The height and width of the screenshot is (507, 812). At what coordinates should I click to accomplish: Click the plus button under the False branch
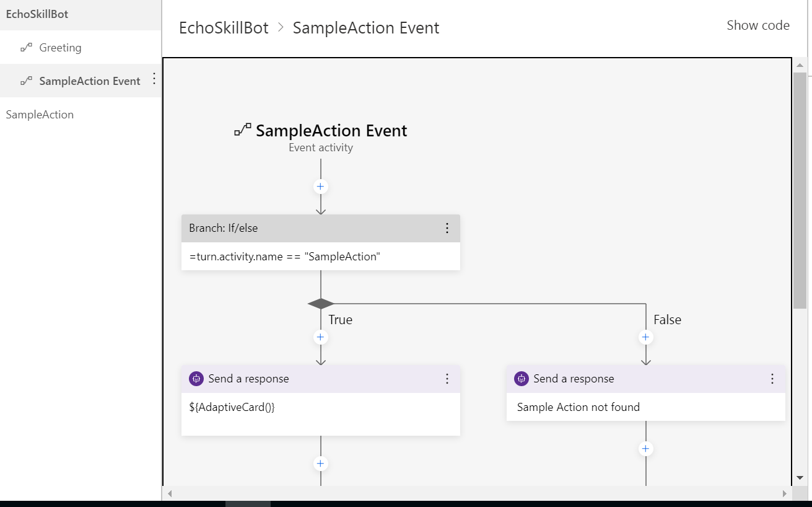[x=645, y=337]
